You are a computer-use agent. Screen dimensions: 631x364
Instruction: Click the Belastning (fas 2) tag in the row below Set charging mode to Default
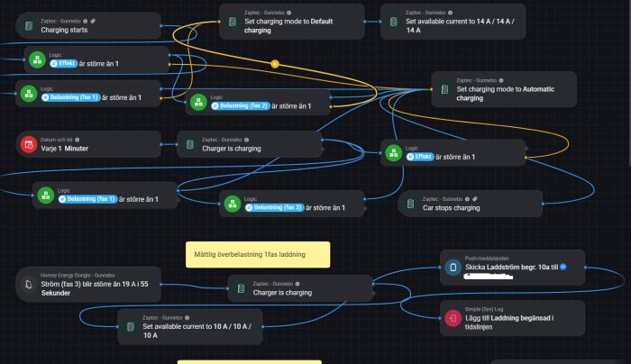click(241, 105)
